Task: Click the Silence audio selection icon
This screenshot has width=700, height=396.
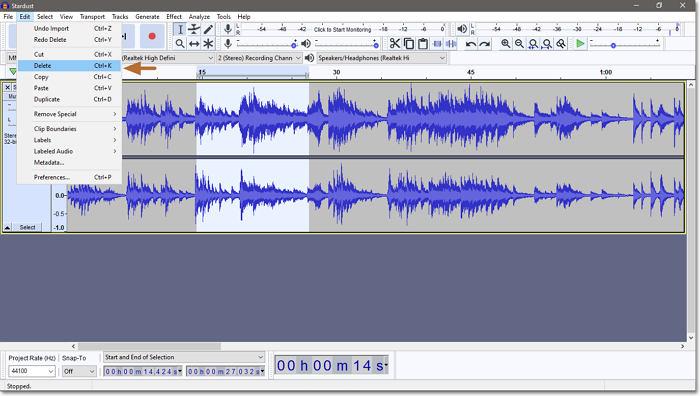Action: point(451,44)
